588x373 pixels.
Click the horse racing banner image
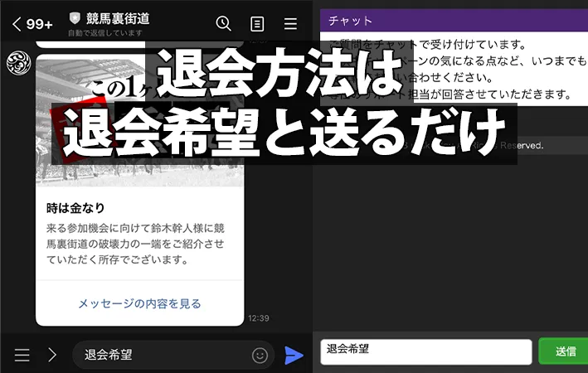[x=139, y=121]
